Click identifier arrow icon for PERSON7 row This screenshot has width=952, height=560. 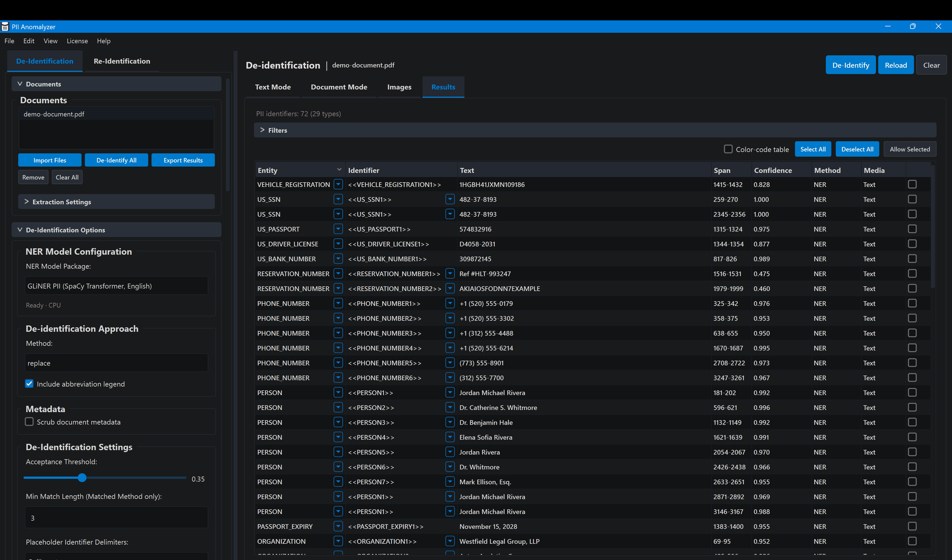coord(450,482)
